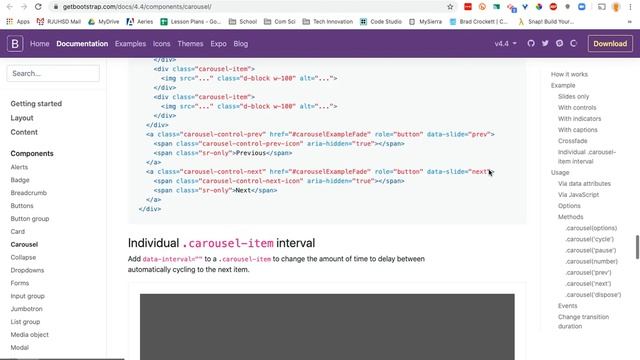Show more bookmarks via the overflow chevron
This screenshot has width=640, height=360.
point(629,22)
